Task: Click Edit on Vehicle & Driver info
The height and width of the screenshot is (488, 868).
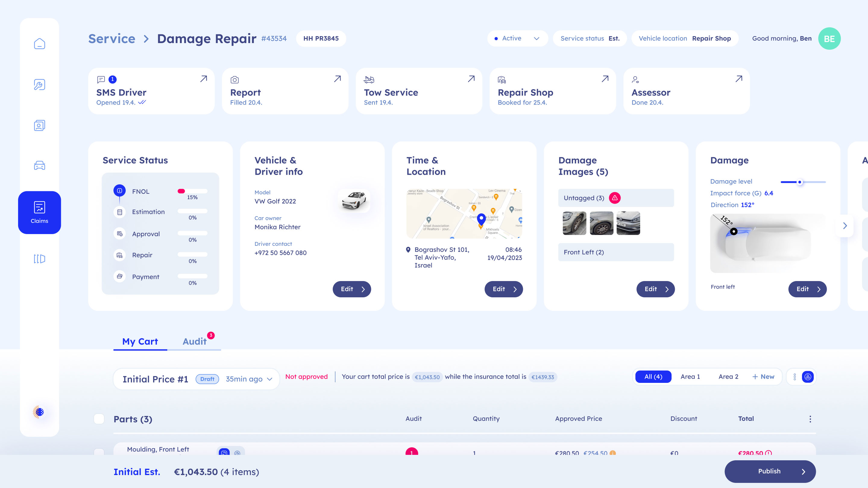Action: tap(352, 289)
